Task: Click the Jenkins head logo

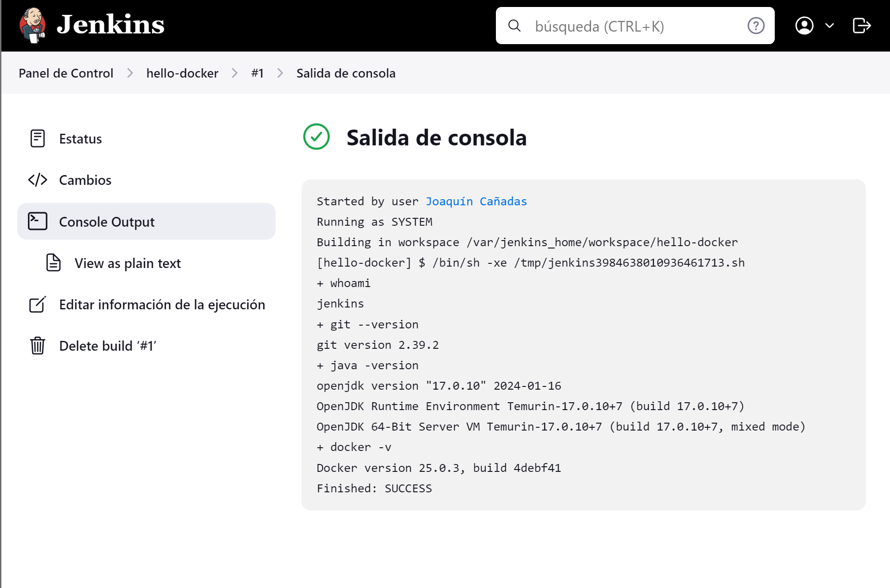Action: (x=32, y=26)
